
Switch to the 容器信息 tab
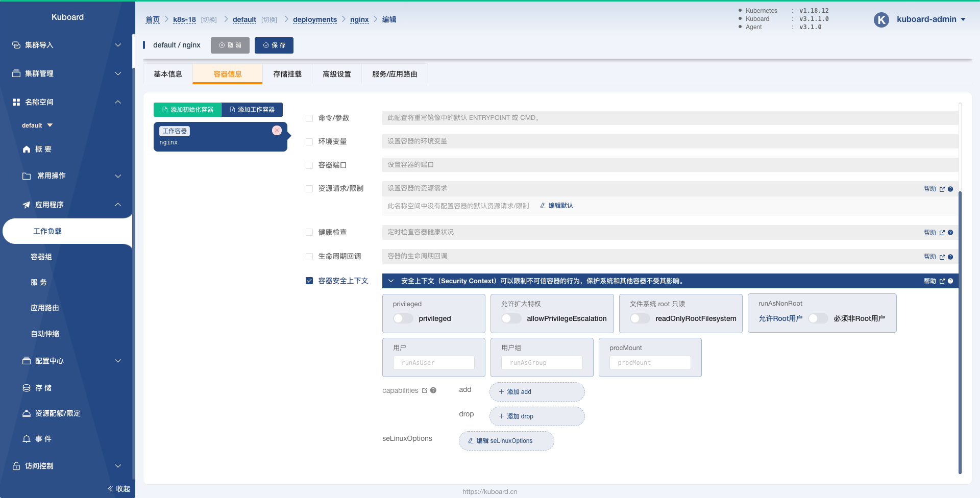pos(228,74)
